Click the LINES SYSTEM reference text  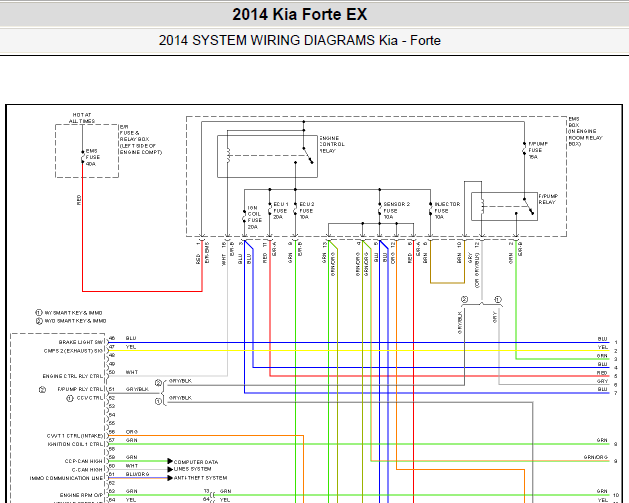point(193,469)
